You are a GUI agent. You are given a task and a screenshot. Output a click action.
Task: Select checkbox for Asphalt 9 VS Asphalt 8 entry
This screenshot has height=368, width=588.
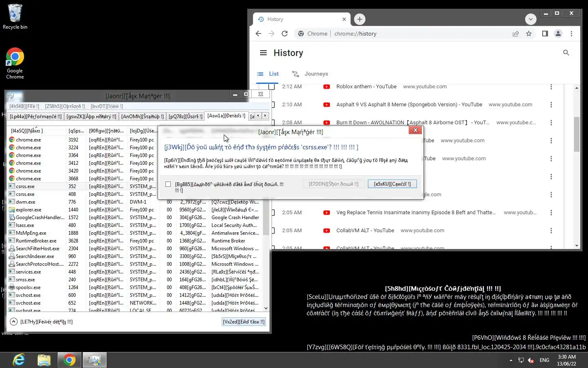(273, 105)
